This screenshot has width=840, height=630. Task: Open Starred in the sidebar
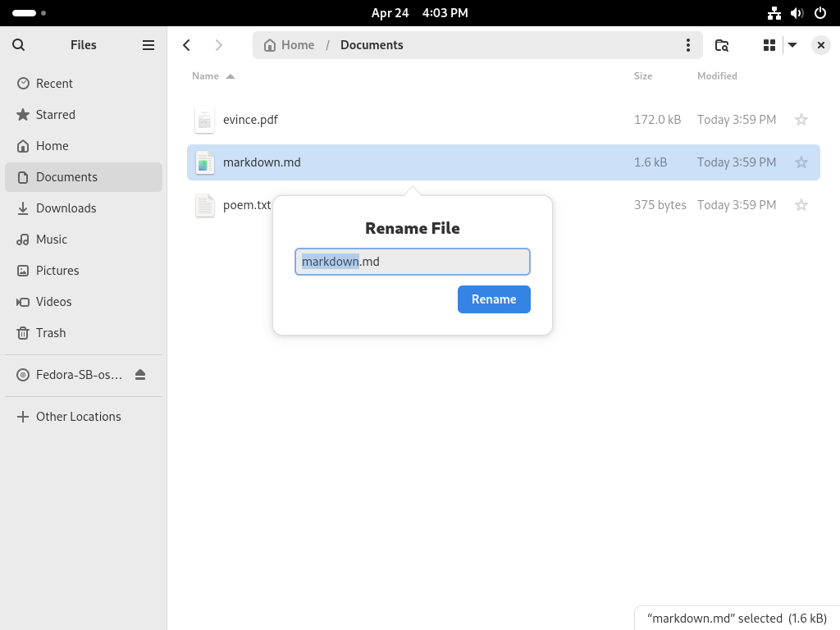(x=84, y=115)
